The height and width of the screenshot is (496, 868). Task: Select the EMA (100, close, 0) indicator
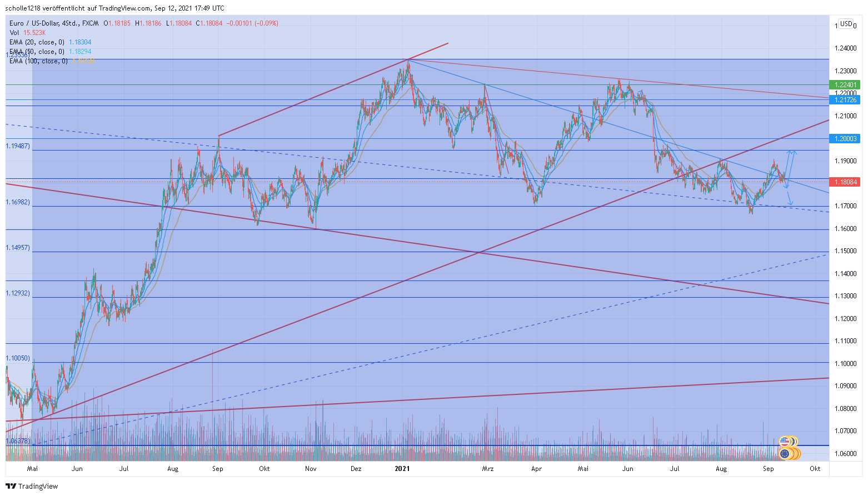pos(38,61)
